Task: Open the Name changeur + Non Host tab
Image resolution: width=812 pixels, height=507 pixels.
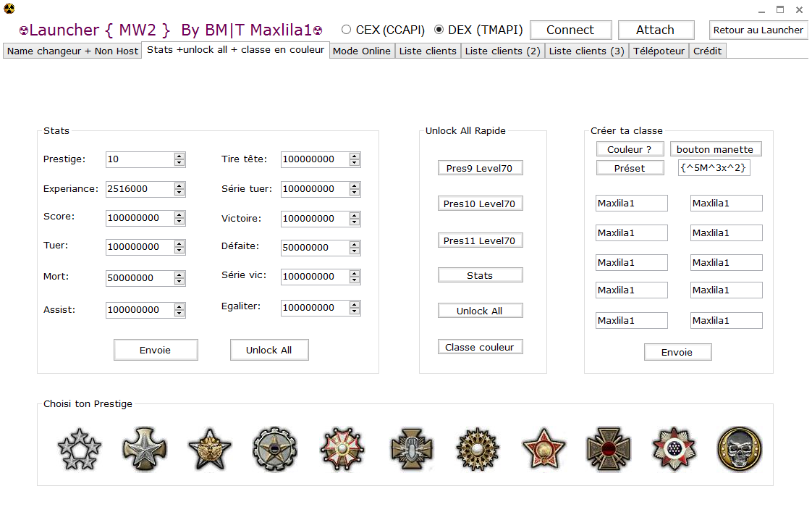Action: [x=72, y=51]
